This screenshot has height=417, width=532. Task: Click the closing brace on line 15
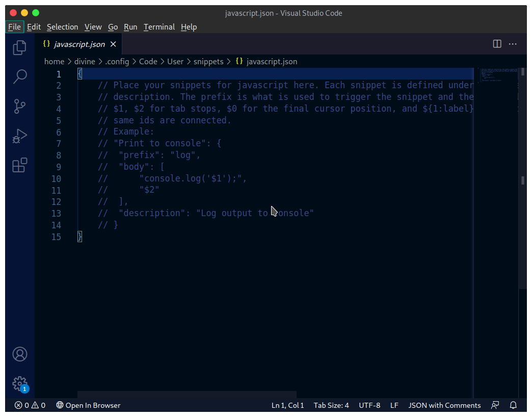[79, 237]
